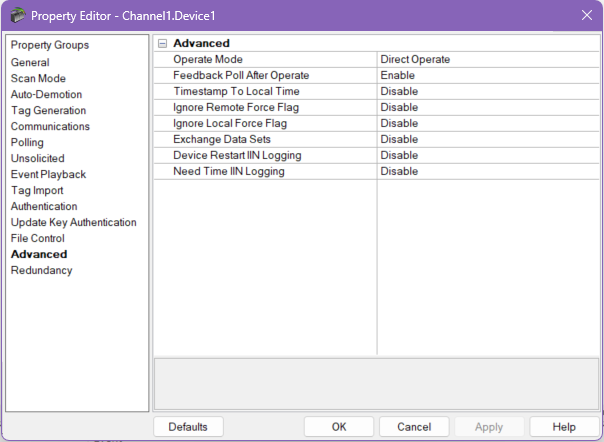Toggle Ignore Remote Force Flag setting

pyautogui.click(x=489, y=108)
